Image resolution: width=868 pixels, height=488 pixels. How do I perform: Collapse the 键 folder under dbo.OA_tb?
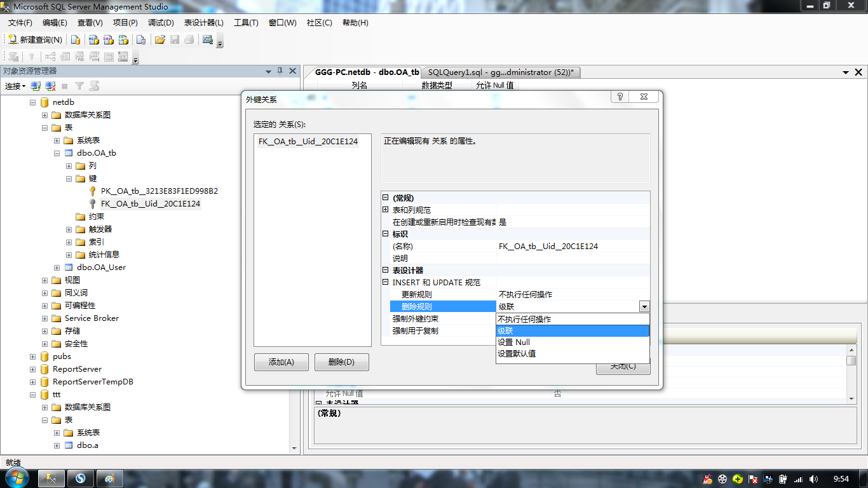(69, 179)
